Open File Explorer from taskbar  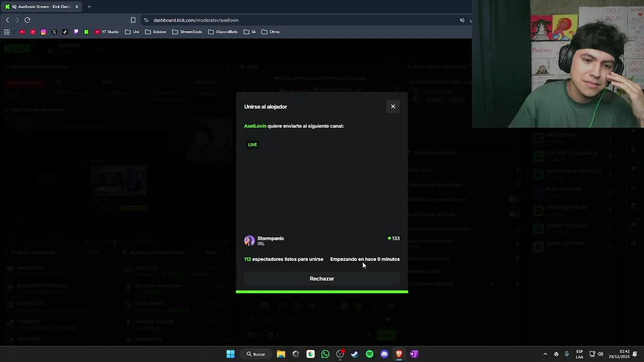(x=281, y=354)
